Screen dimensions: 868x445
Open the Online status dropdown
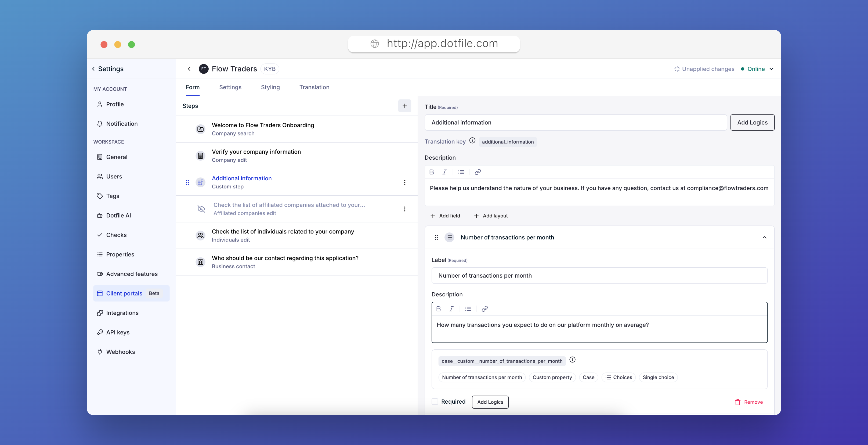[771, 69]
